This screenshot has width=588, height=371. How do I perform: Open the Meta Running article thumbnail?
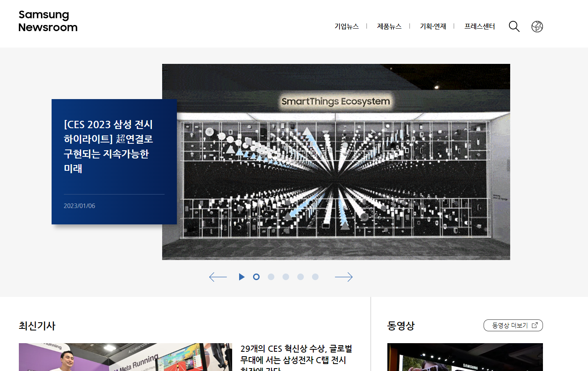(125, 357)
